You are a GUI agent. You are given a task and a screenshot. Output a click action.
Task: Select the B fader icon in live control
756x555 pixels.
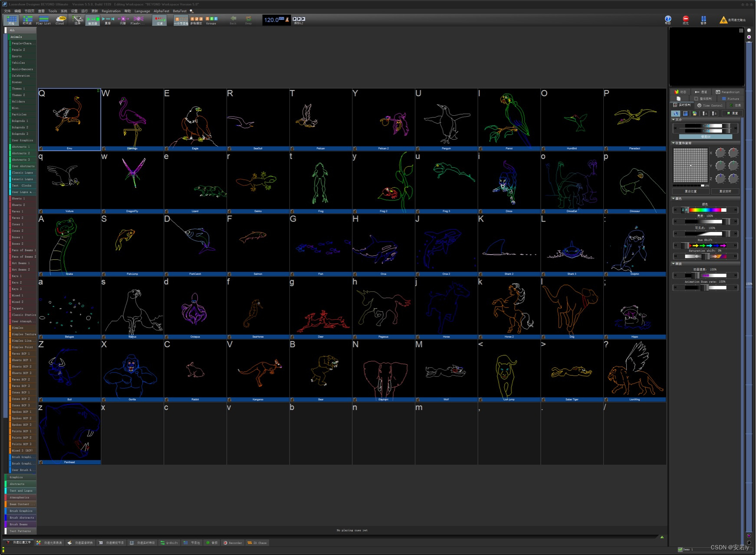[714, 113]
